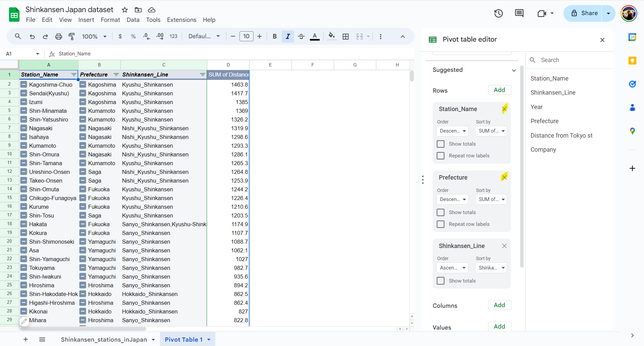Open the borders tool
Image resolution: width=644 pixels, height=346 pixels.
click(345, 36)
